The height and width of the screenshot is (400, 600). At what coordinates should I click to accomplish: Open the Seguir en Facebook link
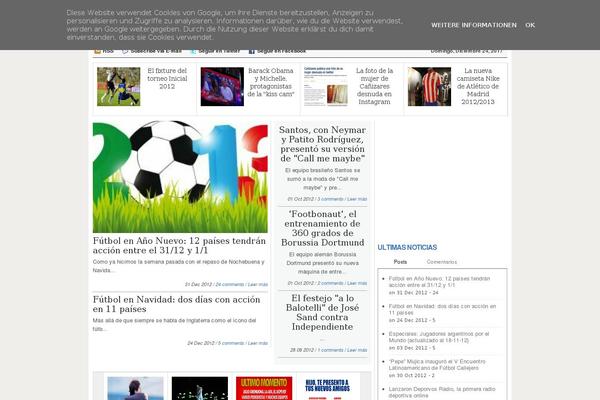281,51
